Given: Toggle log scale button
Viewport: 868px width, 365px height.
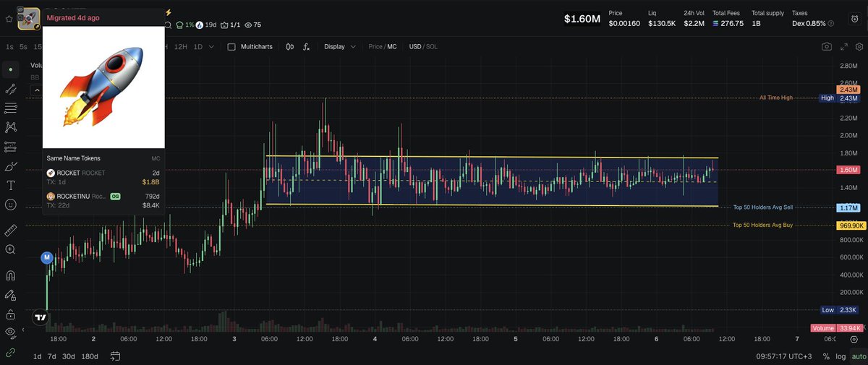Looking at the screenshot, I should click(839, 356).
